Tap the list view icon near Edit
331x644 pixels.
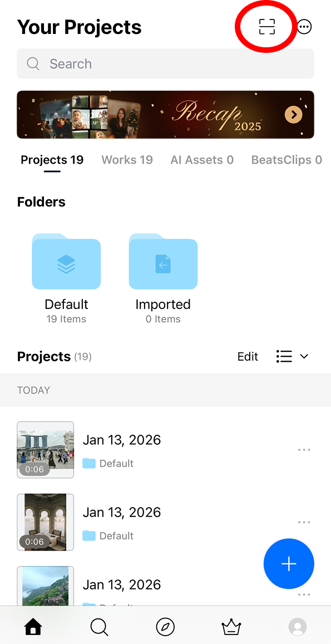[283, 356]
